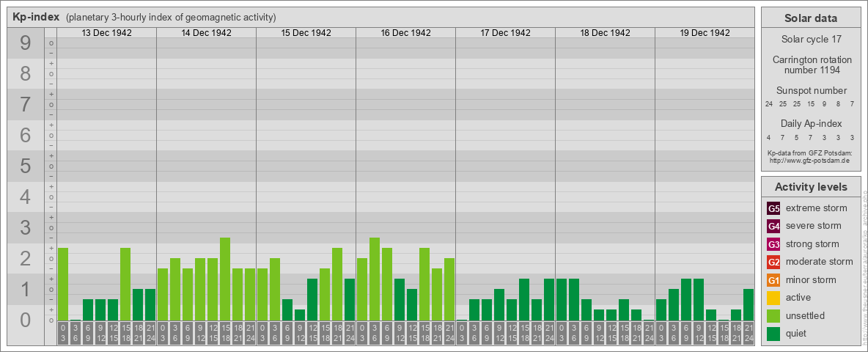Click the '19 Dec 1942' date header
Image resolution: width=868 pixels, height=352 pixels.
(705, 33)
